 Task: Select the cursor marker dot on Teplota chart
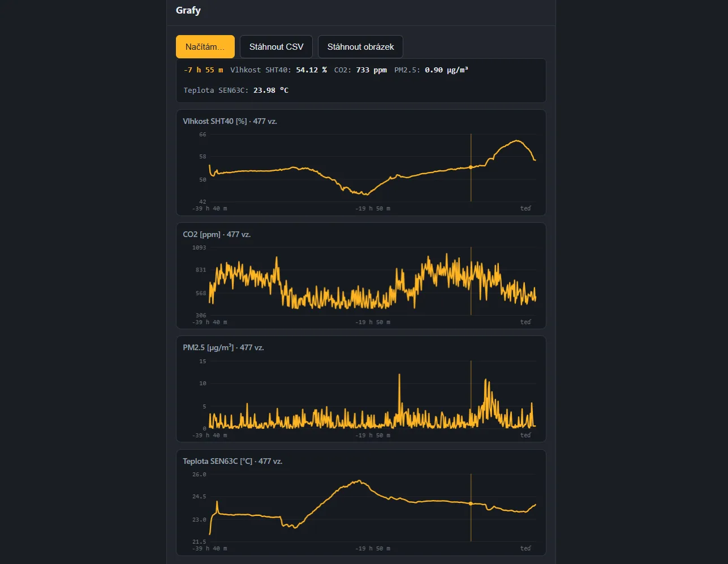click(471, 503)
